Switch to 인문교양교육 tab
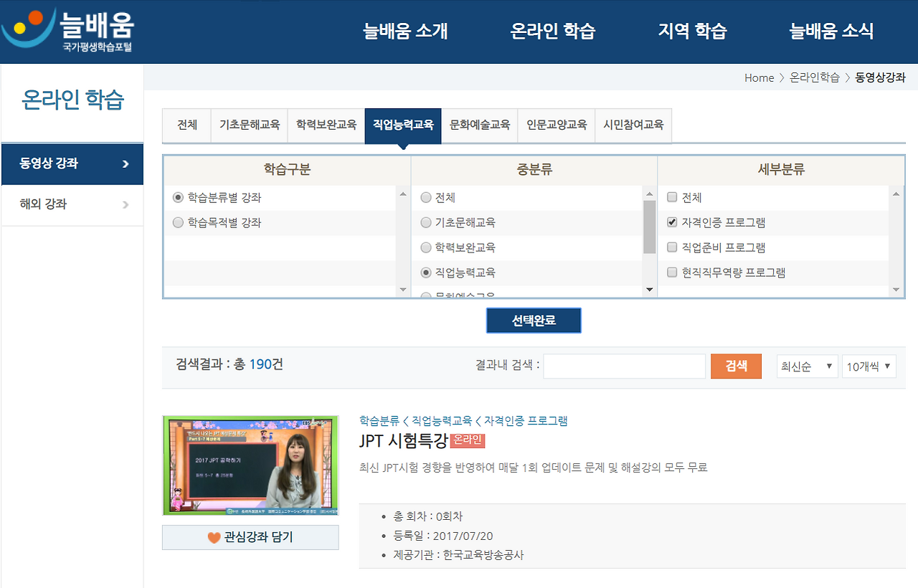 [557, 125]
